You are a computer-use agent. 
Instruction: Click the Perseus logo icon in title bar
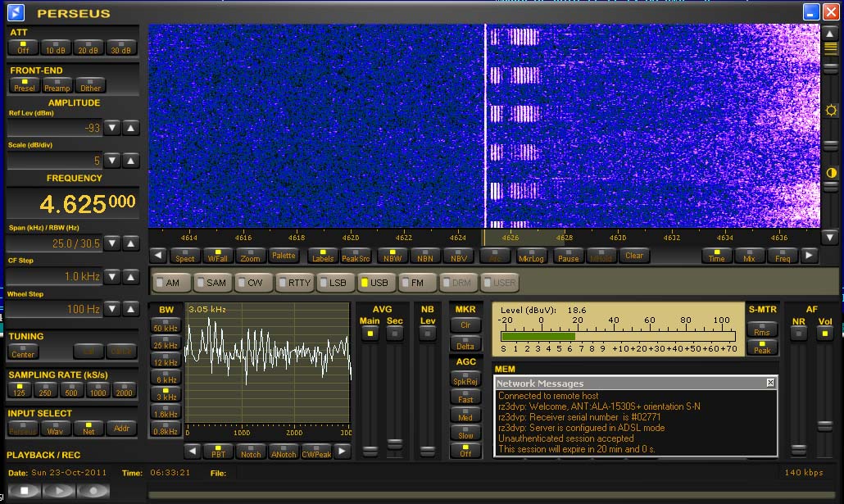pyautogui.click(x=16, y=12)
